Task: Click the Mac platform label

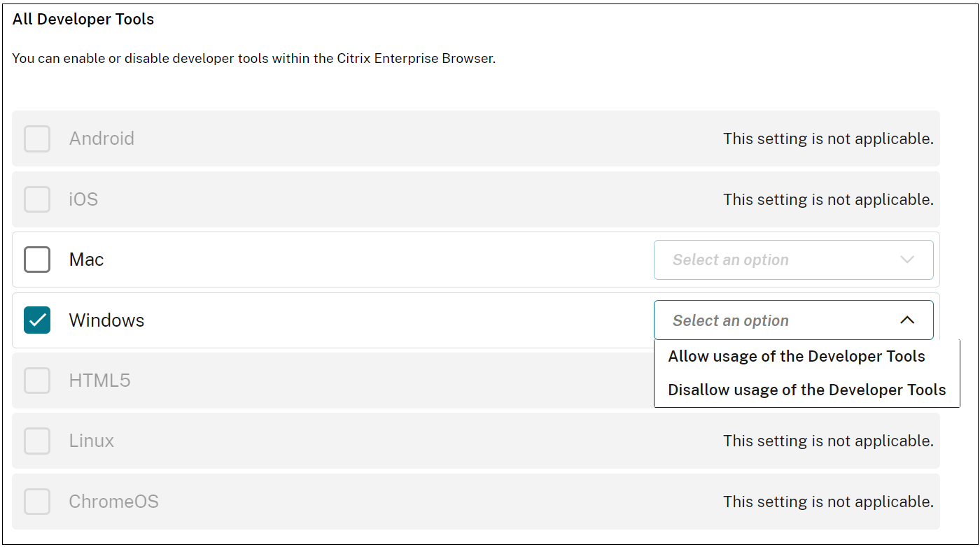Action: coord(86,260)
